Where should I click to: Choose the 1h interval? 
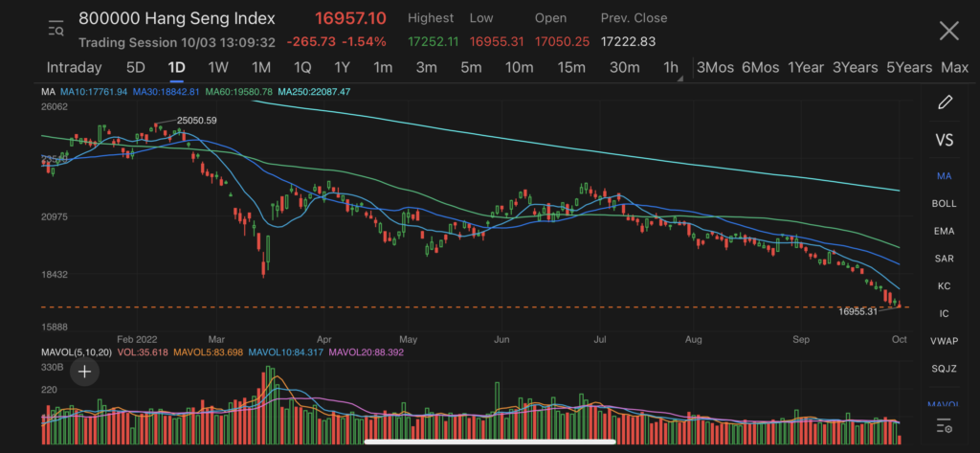click(670, 68)
